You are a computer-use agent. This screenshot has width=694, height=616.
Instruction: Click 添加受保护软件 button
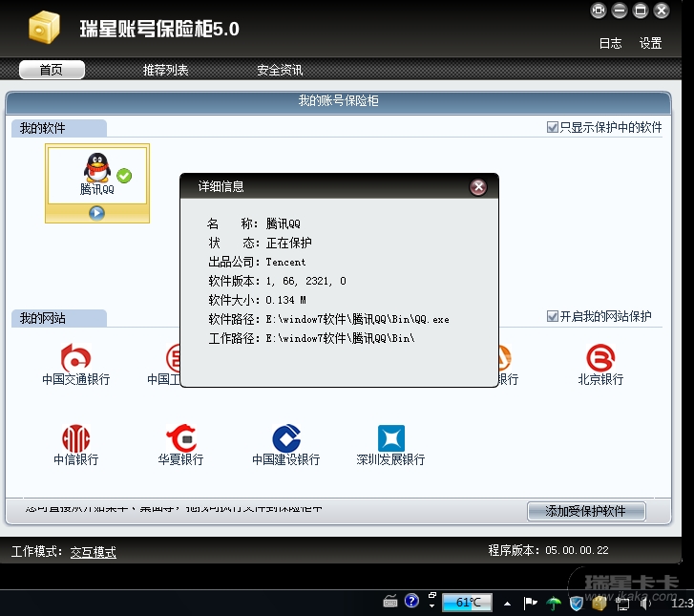(x=586, y=511)
